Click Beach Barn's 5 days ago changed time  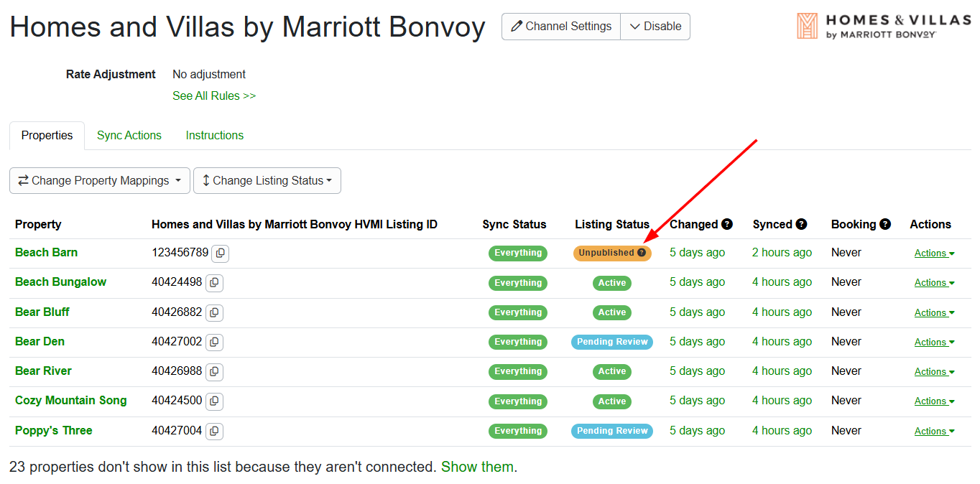697,253
